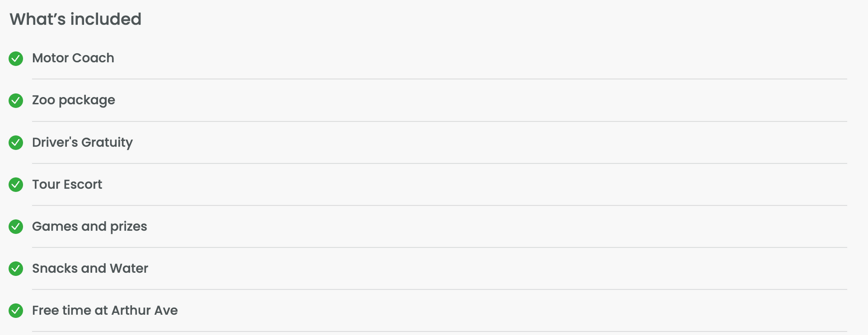
Task: Select the Zoo package list item text
Action: (73, 100)
